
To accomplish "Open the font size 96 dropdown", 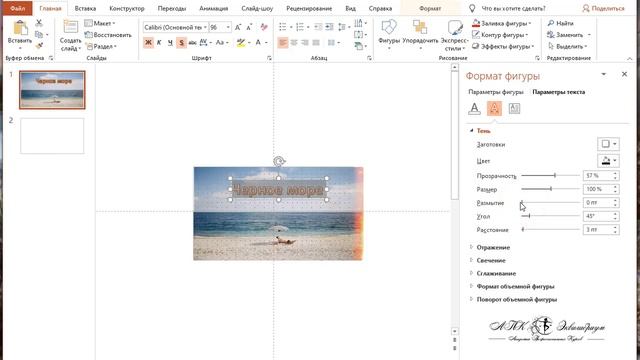I will 228,27.
